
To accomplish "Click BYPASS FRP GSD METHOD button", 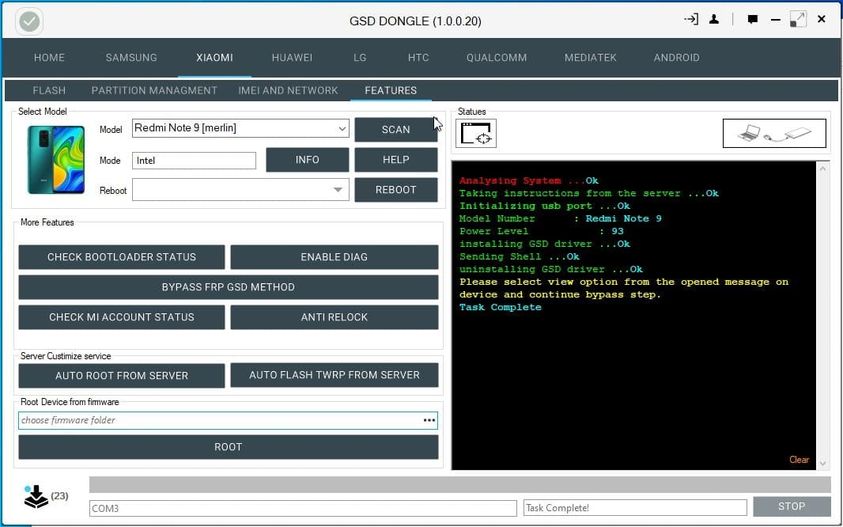I will click(x=228, y=287).
